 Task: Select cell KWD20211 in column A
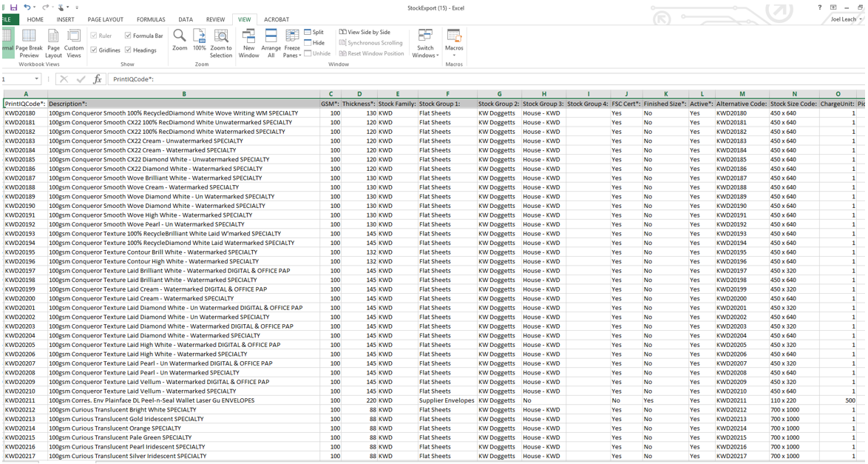coord(25,400)
